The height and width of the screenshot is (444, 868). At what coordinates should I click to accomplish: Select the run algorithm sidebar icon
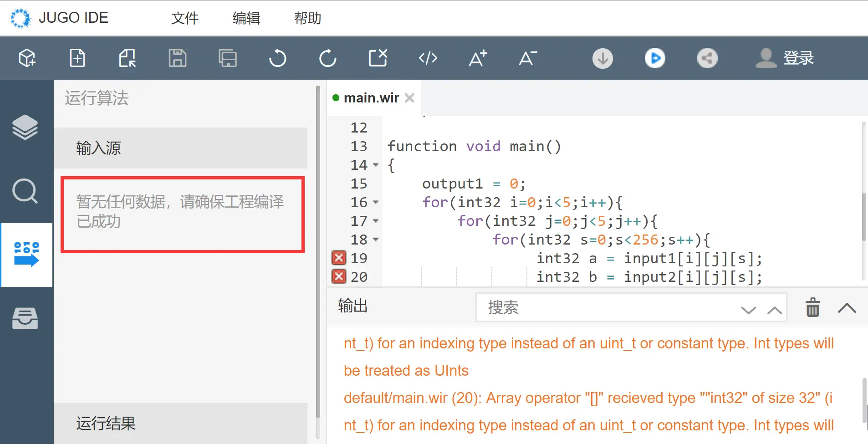pos(26,255)
